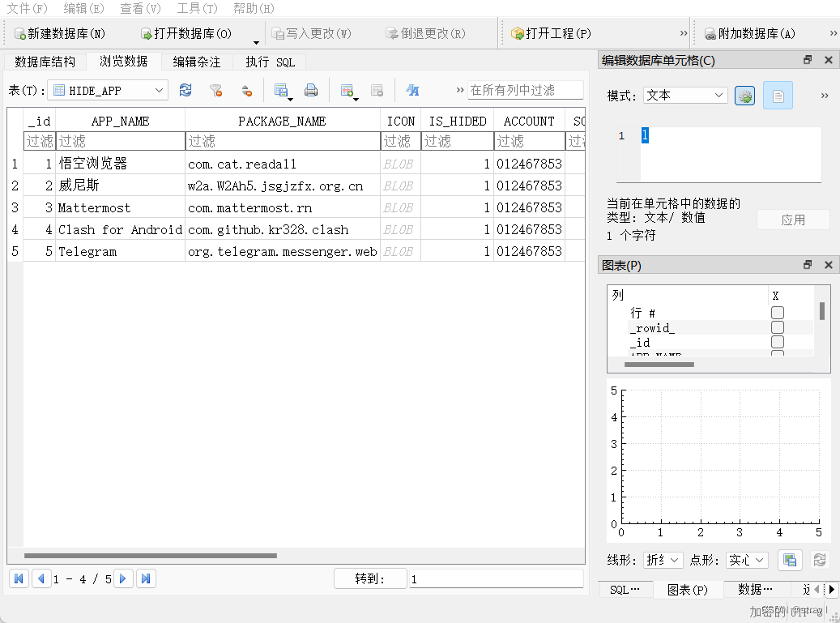Click the print table icon
840x623 pixels.
(x=311, y=91)
